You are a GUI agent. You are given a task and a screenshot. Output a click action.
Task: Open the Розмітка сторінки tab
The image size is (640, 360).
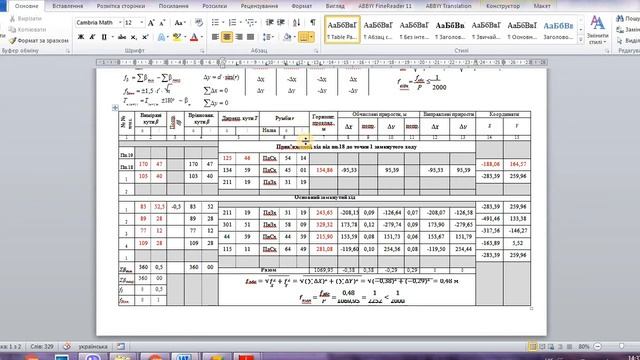(120, 6)
